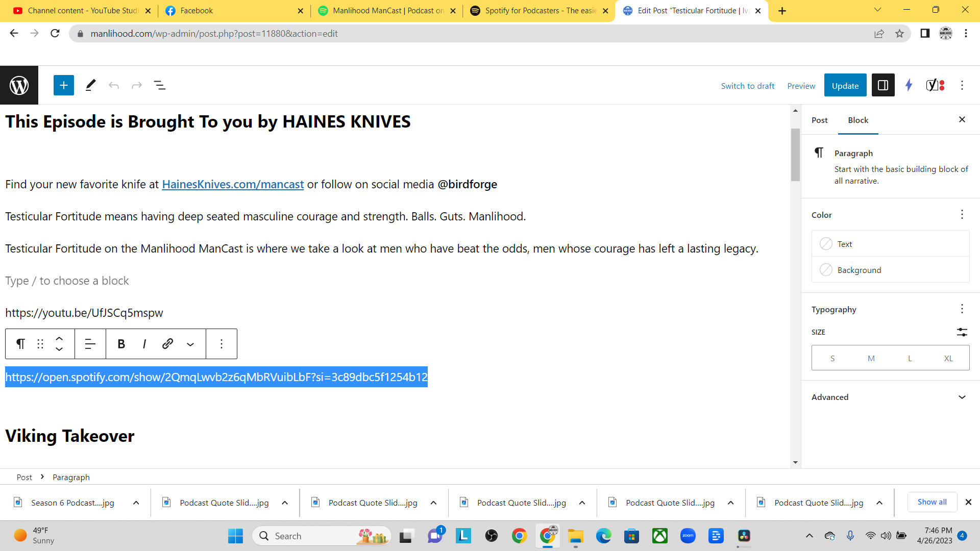Image resolution: width=980 pixels, height=551 pixels.
Task: Reload the current page
Action: (x=55, y=33)
